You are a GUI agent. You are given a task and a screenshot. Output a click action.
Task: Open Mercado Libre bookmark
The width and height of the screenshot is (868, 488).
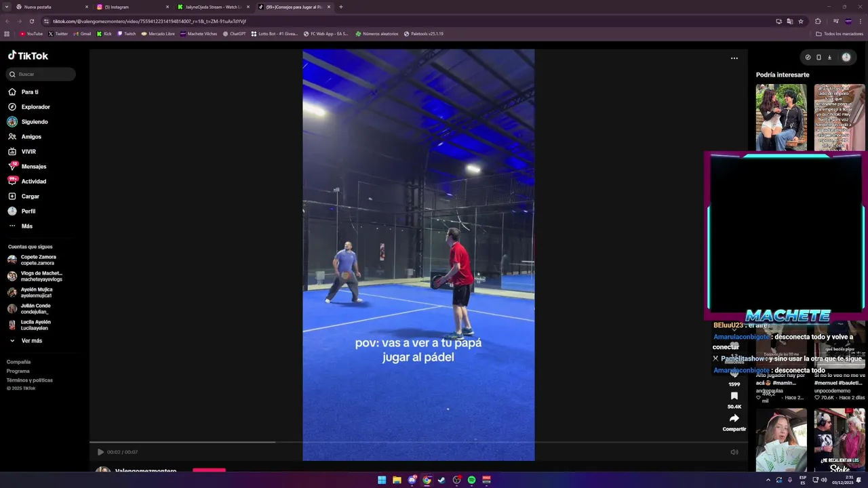(158, 34)
